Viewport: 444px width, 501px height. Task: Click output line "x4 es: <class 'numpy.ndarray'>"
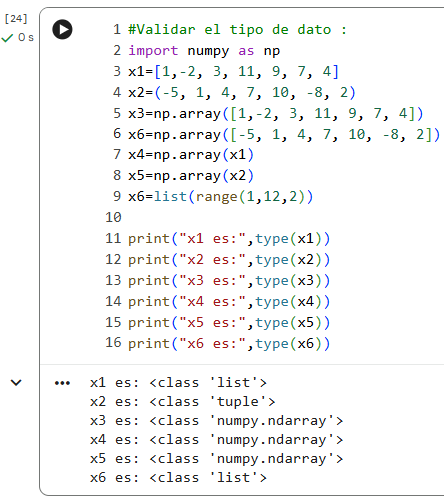pyautogui.click(x=216, y=440)
